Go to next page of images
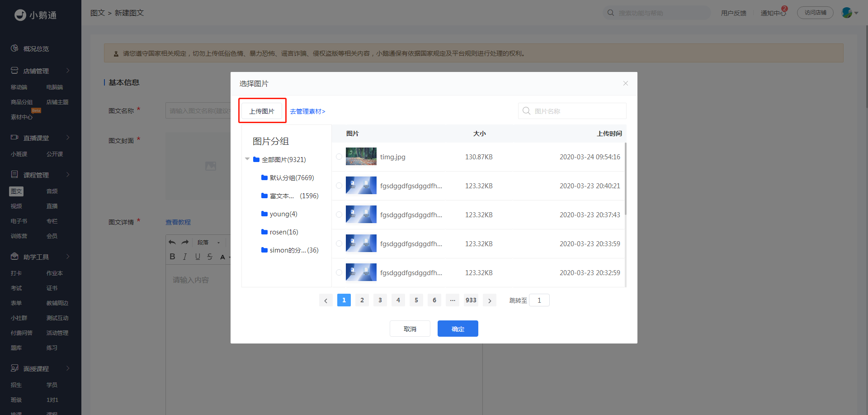This screenshot has width=868, height=415. pos(490,300)
